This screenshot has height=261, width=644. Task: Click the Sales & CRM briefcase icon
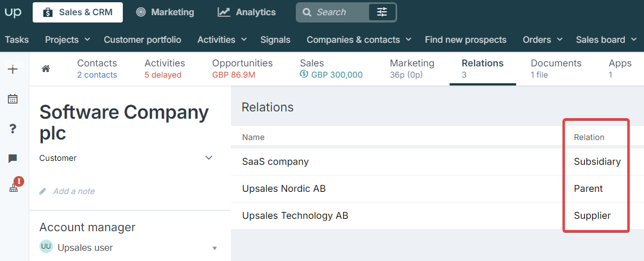(48, 12)
